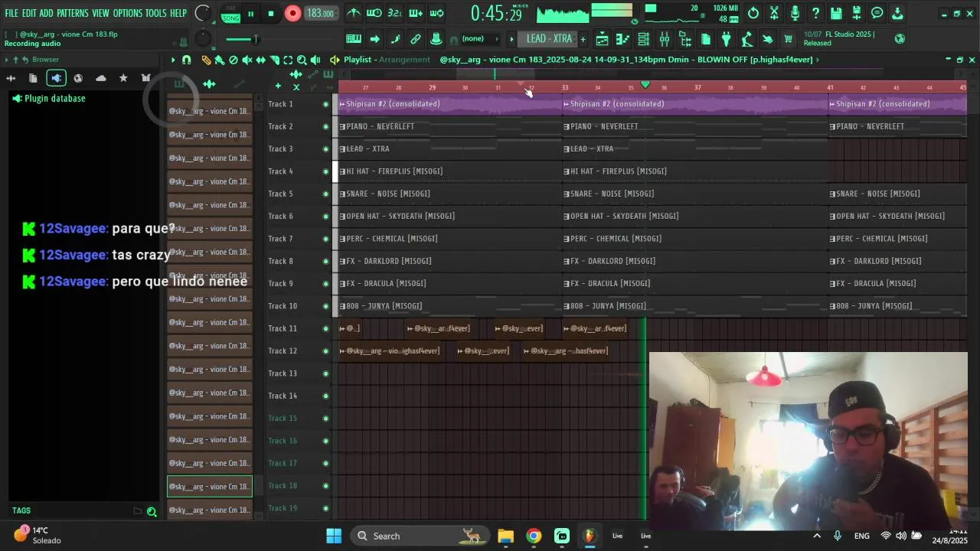Pause playback
980x551 pixels.
pyautogui.click(x=250, y=13)
